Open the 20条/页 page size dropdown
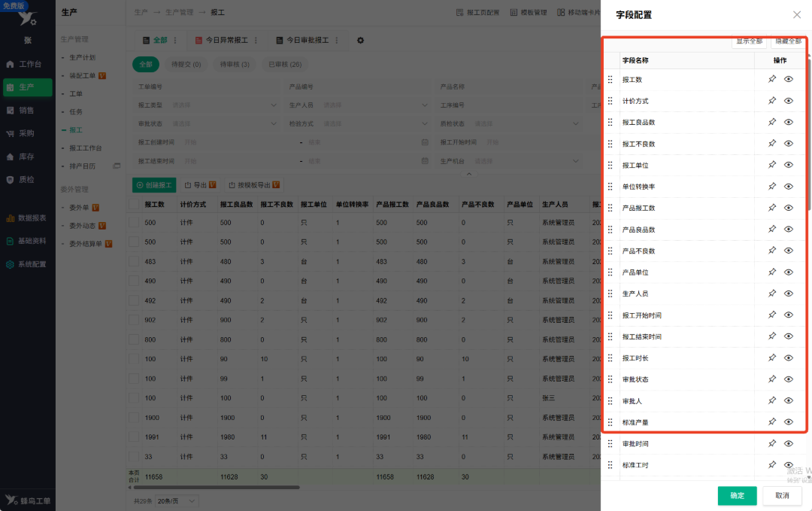This screenshot has width=812, height=511. (x=177, y=501)
